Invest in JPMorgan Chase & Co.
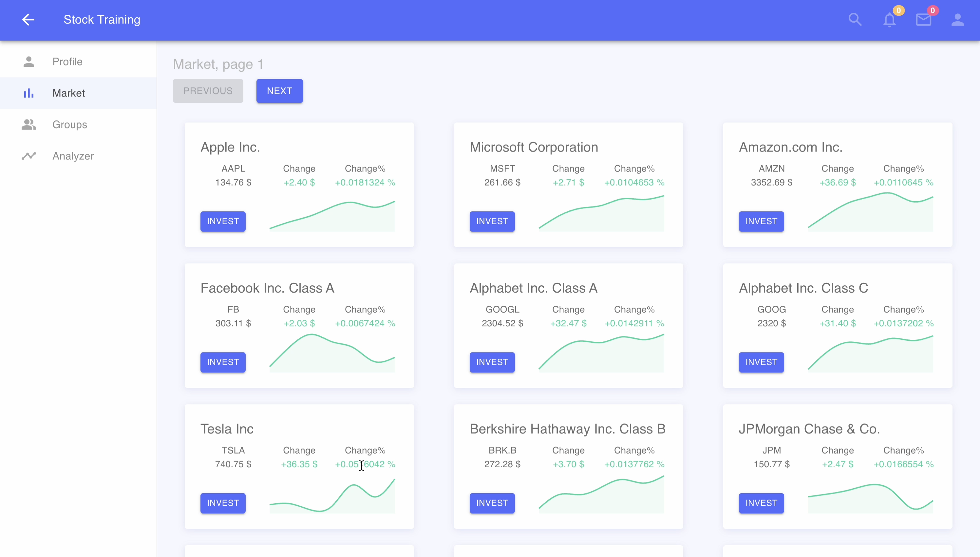This screenshot has width=980, height=557. 761,503
